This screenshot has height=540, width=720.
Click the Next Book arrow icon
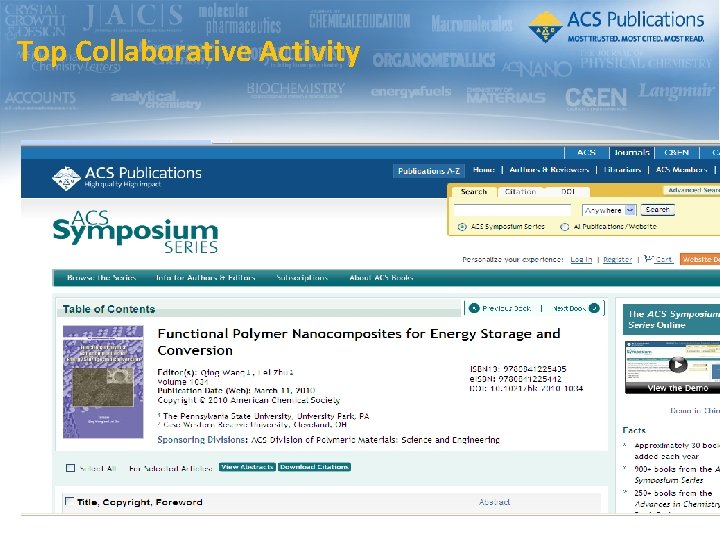(594, 308)
